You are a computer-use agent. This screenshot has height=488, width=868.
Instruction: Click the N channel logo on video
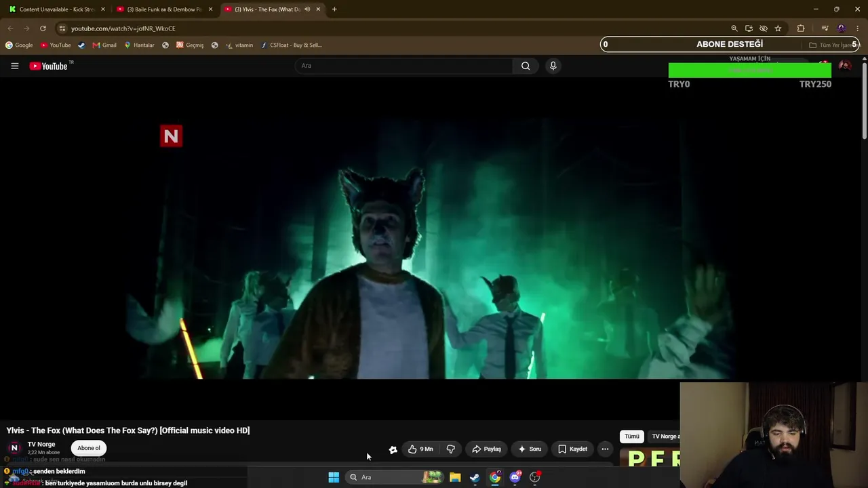coord(171,136)
